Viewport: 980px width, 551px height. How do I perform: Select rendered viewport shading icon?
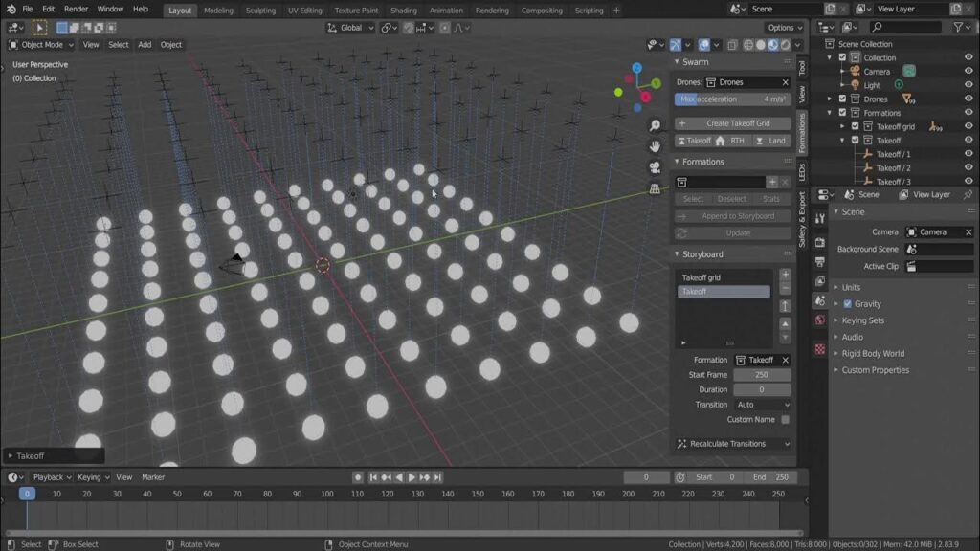point(786,45)
